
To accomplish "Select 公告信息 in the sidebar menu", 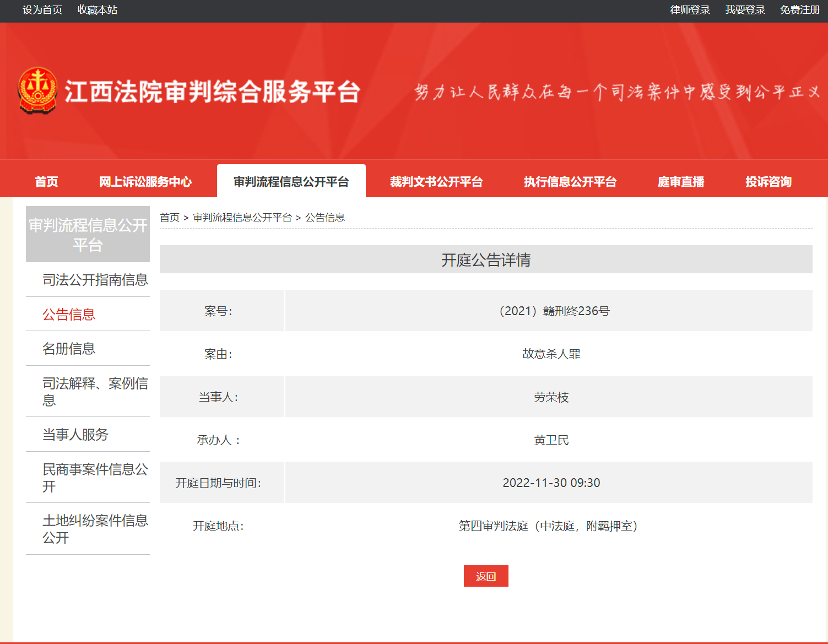I will point(69,315).
